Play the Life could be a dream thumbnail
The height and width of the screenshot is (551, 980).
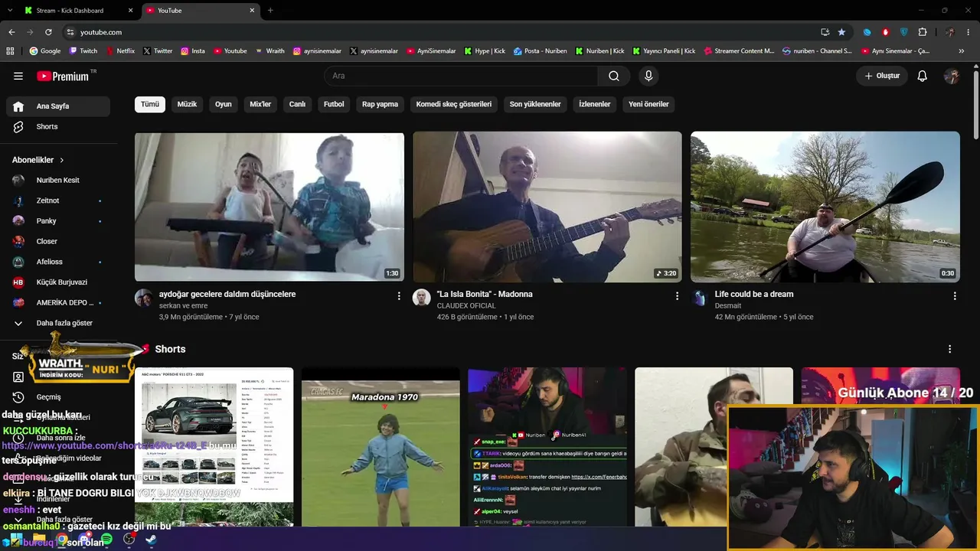point(825,207)
